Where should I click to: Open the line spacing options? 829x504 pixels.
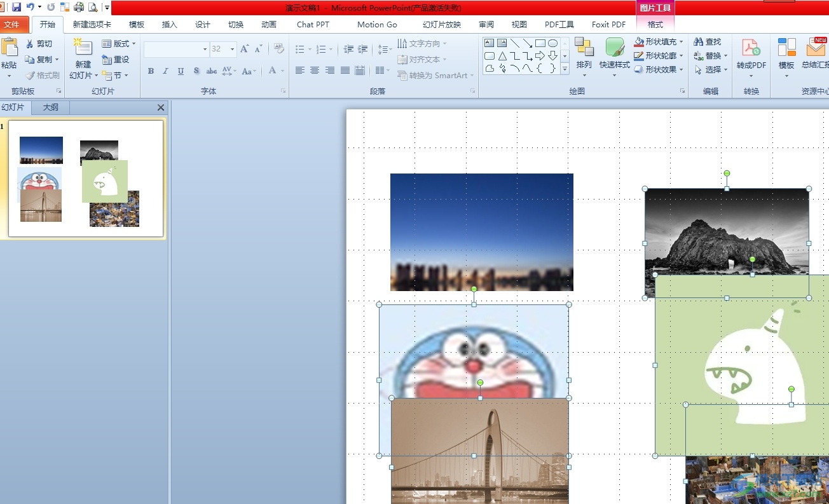[384, 49]
